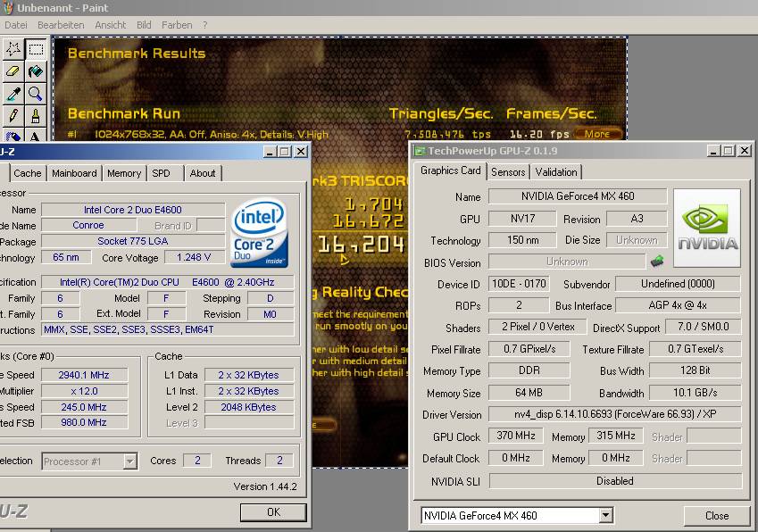Screen dimensions: 758x532
Task: Pick the Eraser tool in Paint
Action: pyautogui.click(x=13, y=71)
